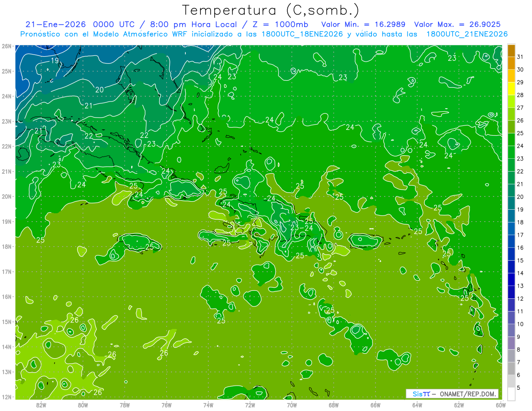The width and height of the screenshot is (532, 411).
Task: Click color bar value 18
Action: 520,222
